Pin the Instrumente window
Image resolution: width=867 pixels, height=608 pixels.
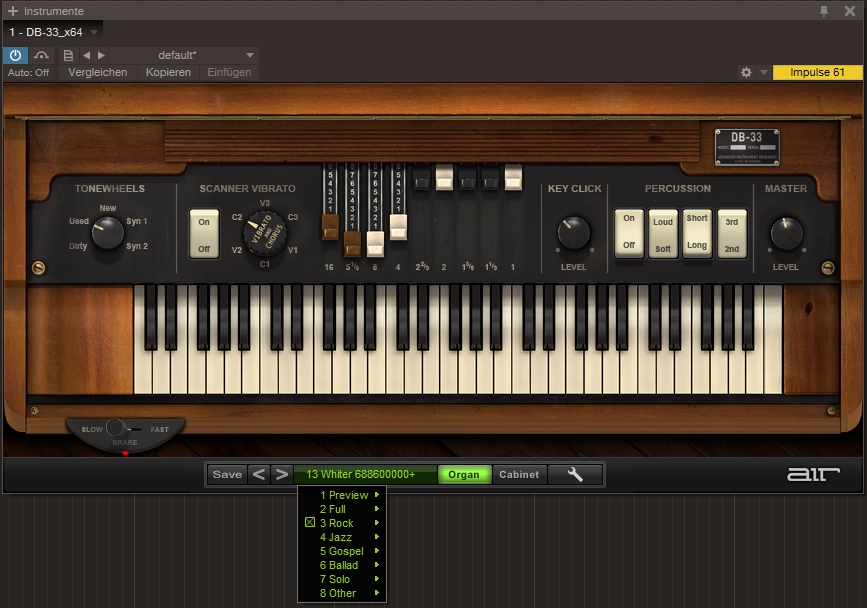coord(824,11)
